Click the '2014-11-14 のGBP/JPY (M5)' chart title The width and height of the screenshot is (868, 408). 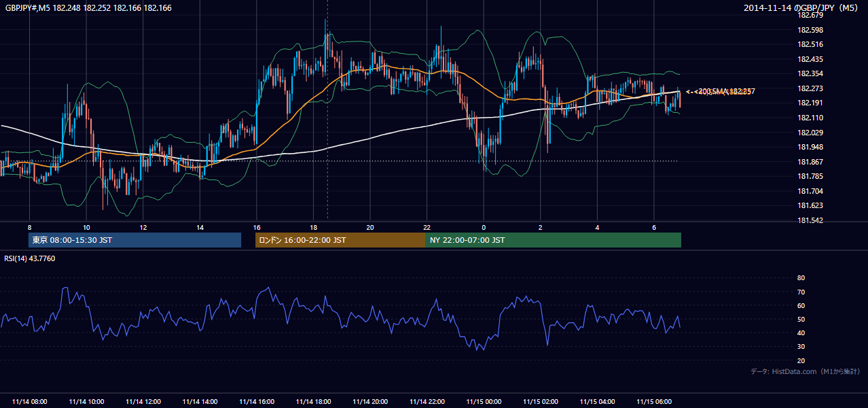tap(802, 8)
